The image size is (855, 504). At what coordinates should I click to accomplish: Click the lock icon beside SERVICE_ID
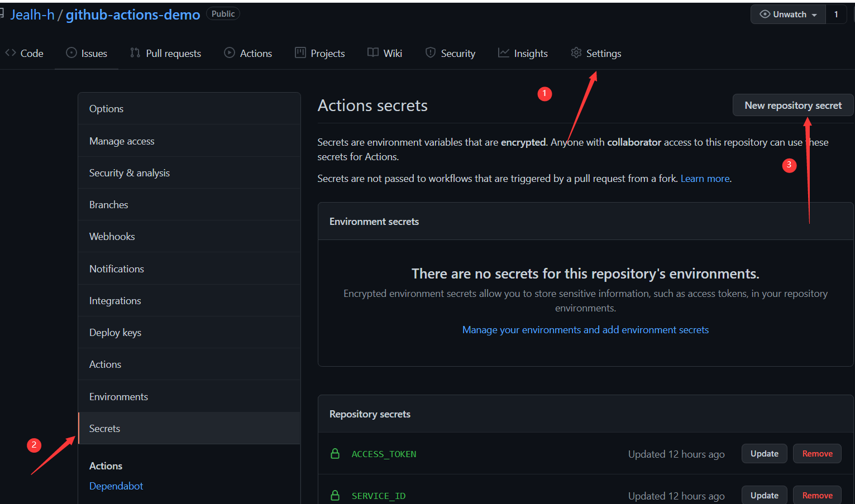click(x=335, y=495)
